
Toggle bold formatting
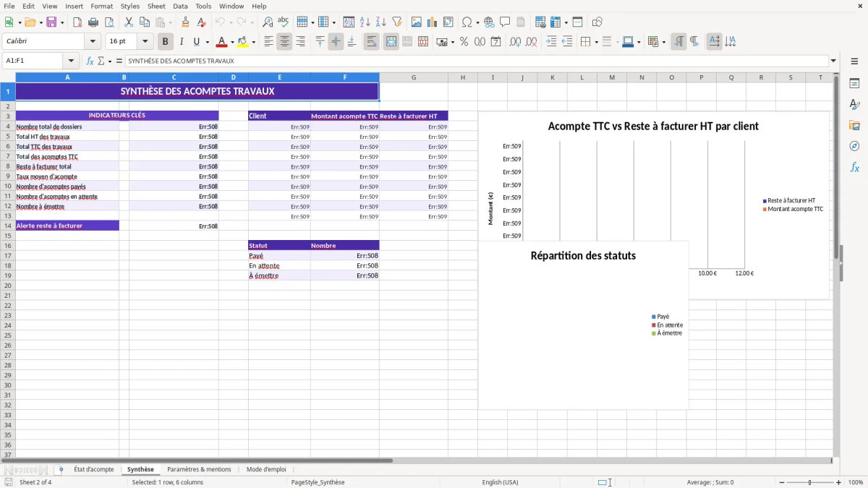coord(166,42)
